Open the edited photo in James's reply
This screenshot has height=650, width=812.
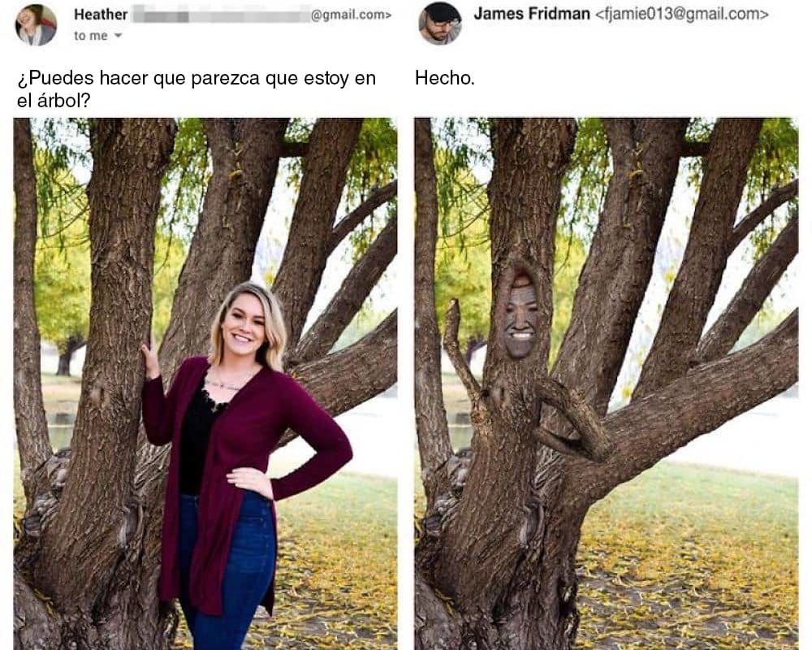coord(606,383)
